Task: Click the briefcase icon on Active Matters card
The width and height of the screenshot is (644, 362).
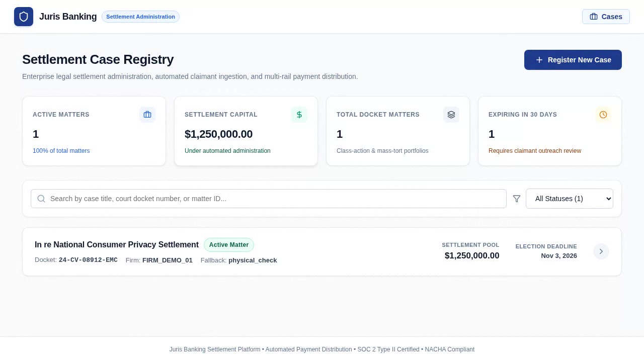Action: click(147, 115)
